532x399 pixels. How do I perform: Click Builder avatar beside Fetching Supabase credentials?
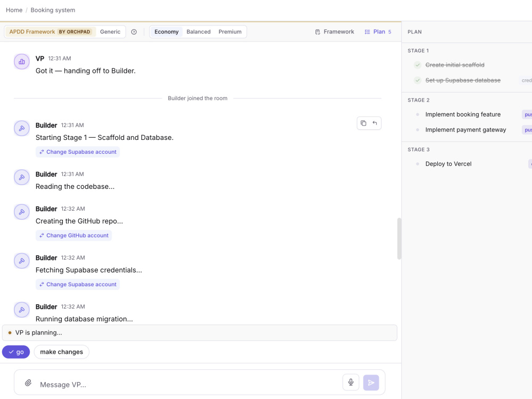[x=22, y=261]
